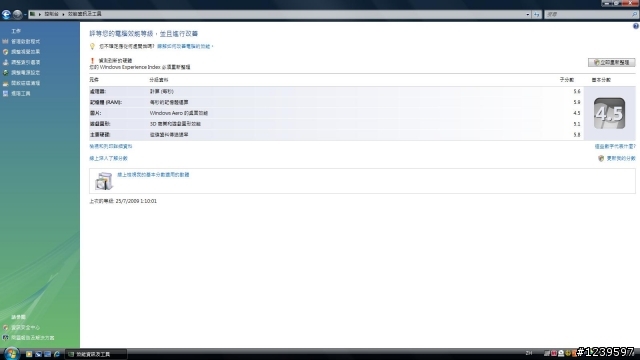Open the address bar history dropdown

coord(528,14)
